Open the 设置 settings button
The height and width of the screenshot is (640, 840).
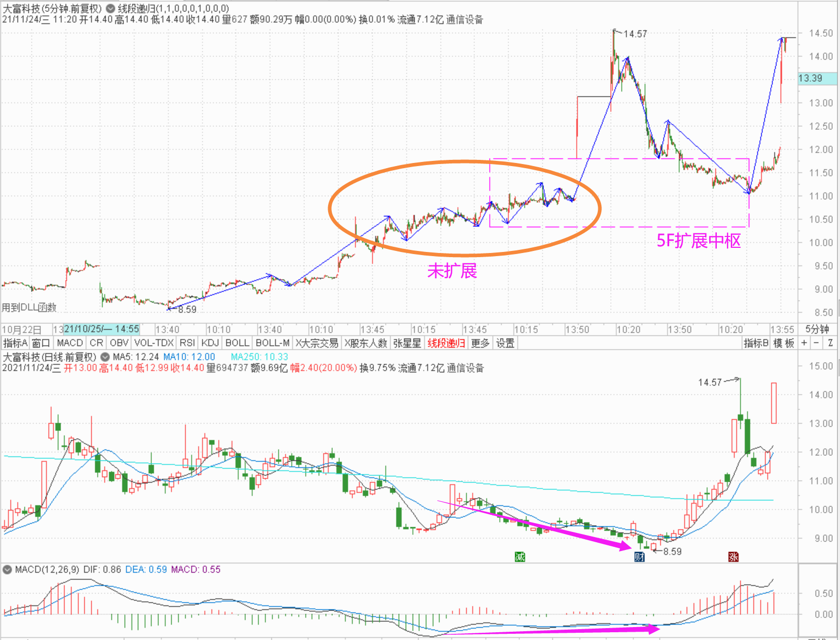[505, 343]
